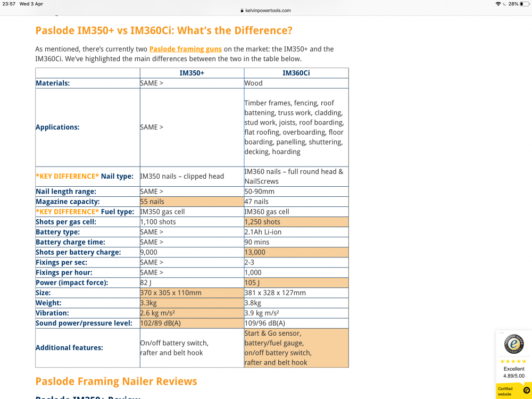Select the Shots per gas cell: label
Image resolution: width=532 pixels, height=399 pixels.
point(66,222)
